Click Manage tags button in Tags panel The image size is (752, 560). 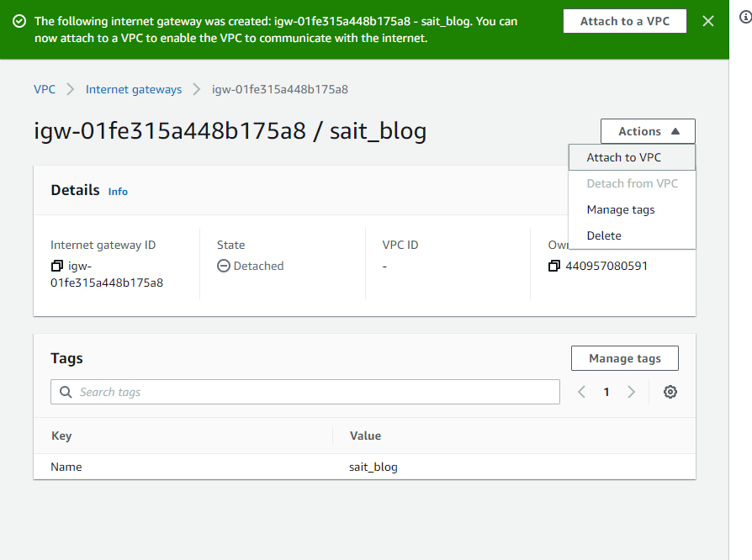point(624,358)
